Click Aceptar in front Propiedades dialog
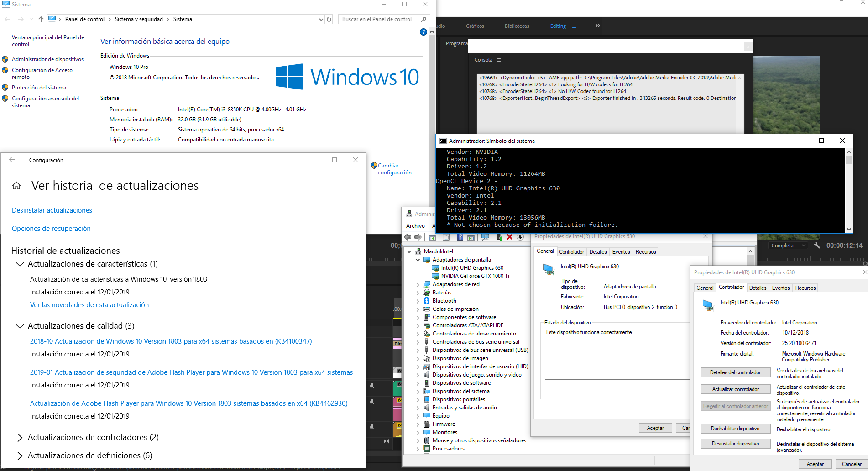 pos(815,464)
